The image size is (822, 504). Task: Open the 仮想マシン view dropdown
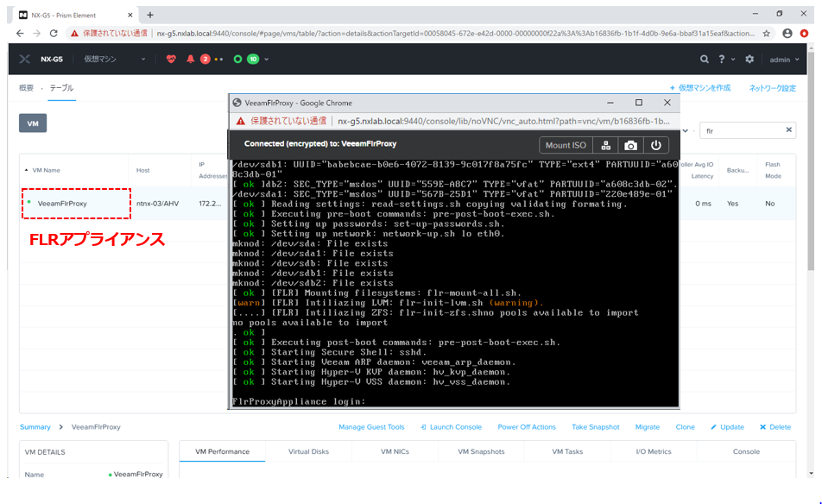[x=115, y=60]
